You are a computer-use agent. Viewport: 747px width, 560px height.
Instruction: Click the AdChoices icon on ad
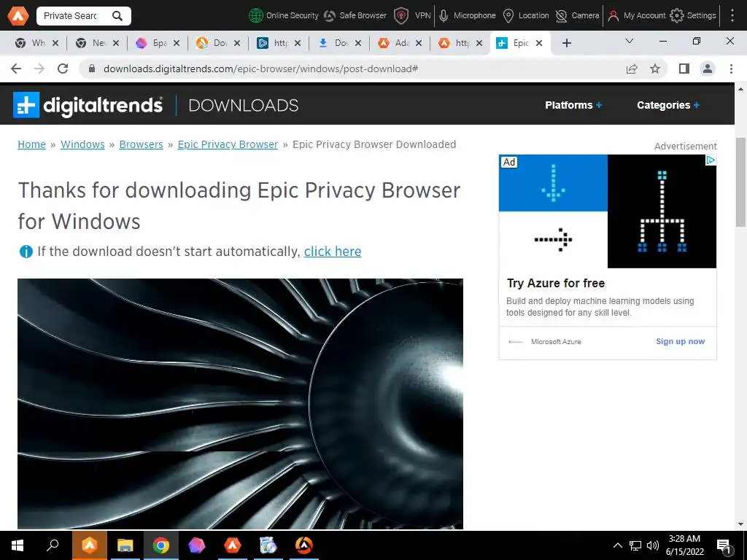[711, 160]
